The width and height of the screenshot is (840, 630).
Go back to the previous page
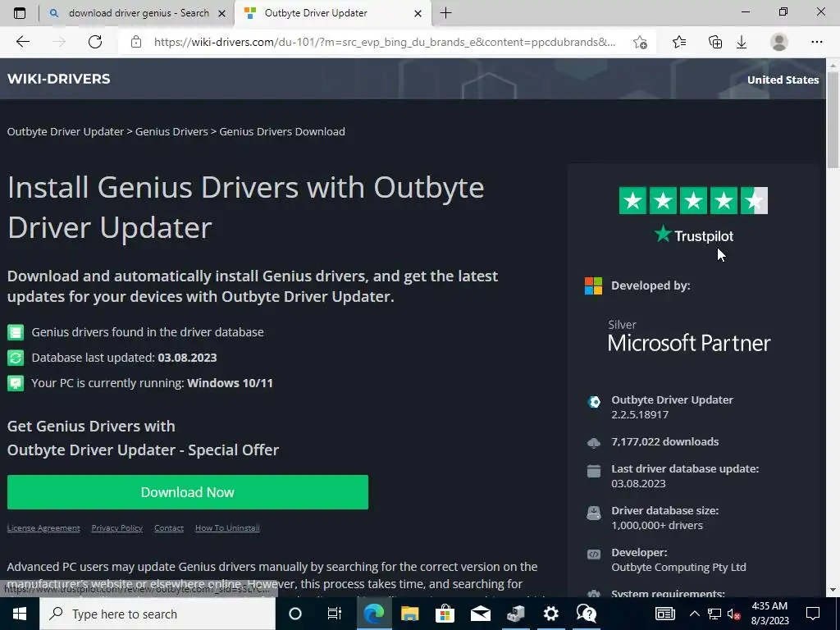pyautogui.click(x=22, y=42)
